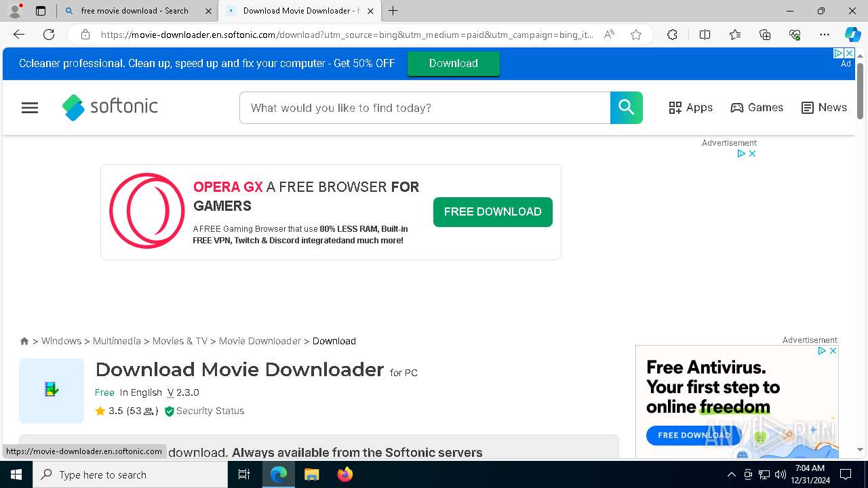Open the Games section in Softonic header

click(757, 108)
